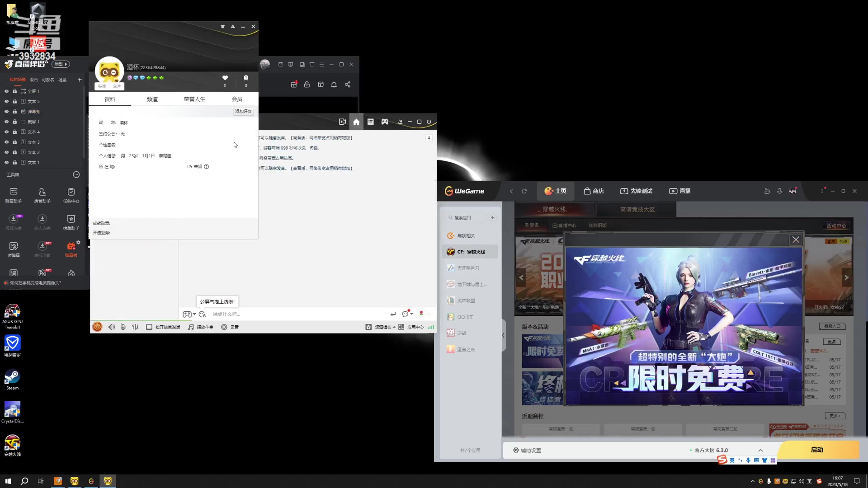Toggle lock of 文本 3
868x488 pixels.
point(14,142)
